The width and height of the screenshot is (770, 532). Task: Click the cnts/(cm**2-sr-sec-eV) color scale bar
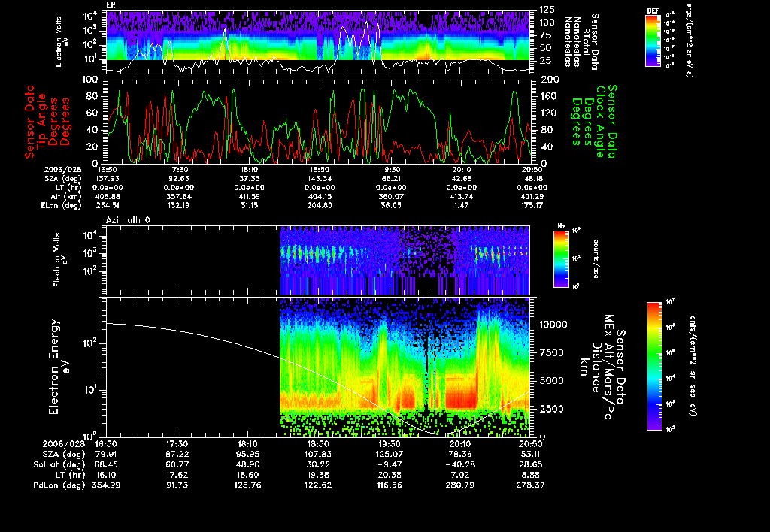[x=654, y=366]
